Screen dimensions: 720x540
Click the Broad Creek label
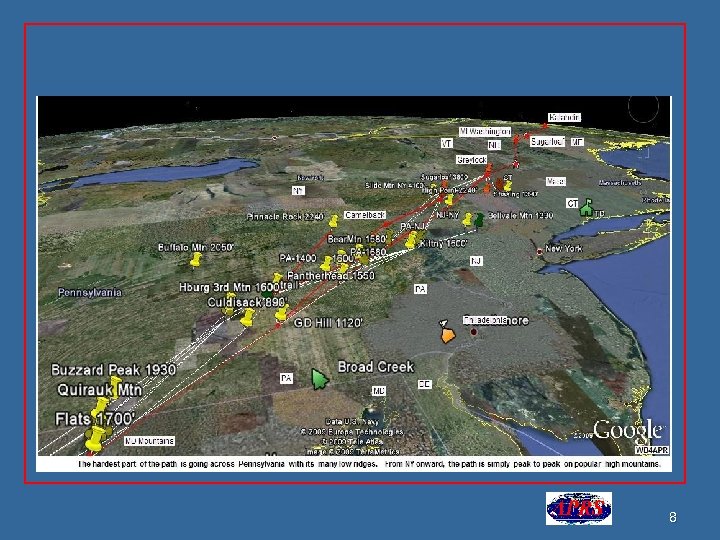376,367
